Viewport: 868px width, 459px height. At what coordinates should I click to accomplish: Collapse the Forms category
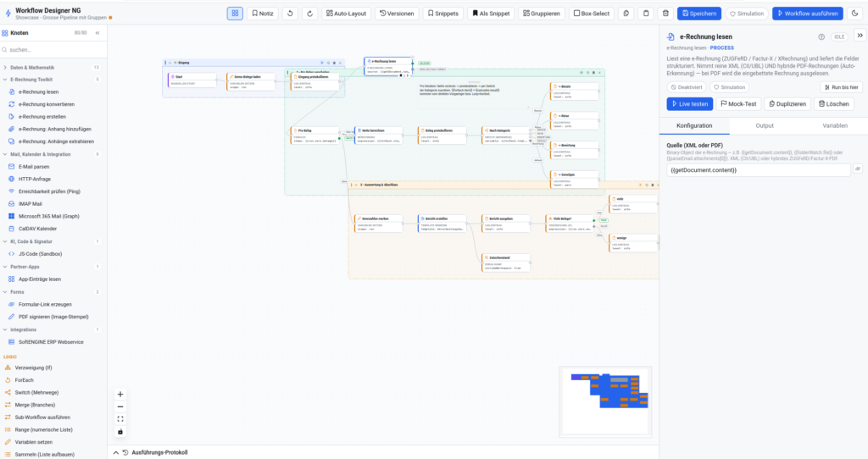coord(52,292)
